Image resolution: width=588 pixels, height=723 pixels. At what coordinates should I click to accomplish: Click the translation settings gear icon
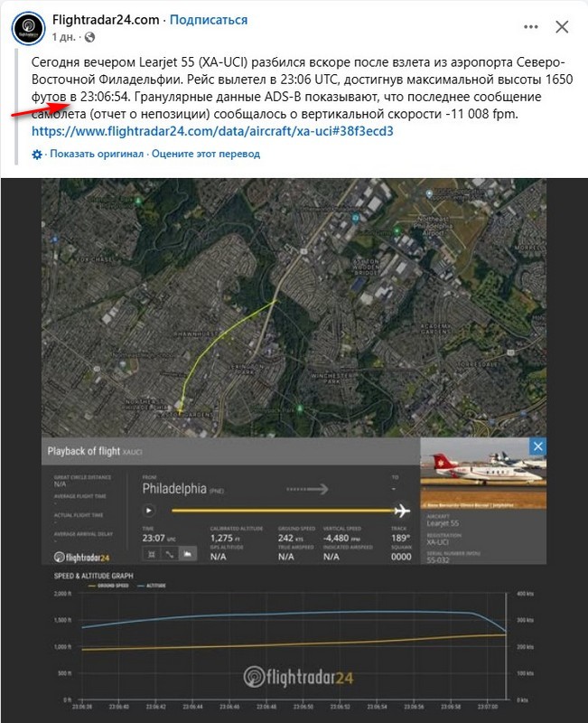(x=37, y=154)
